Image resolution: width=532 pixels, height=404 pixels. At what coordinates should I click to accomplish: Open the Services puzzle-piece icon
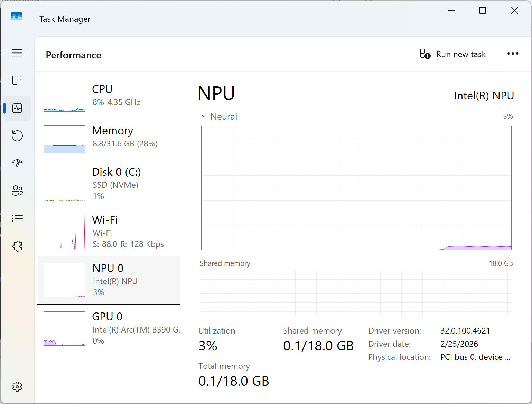click(17, 246)
